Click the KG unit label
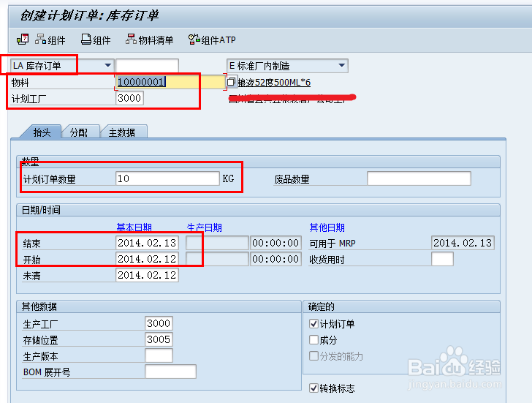 (x=228, y=178)
